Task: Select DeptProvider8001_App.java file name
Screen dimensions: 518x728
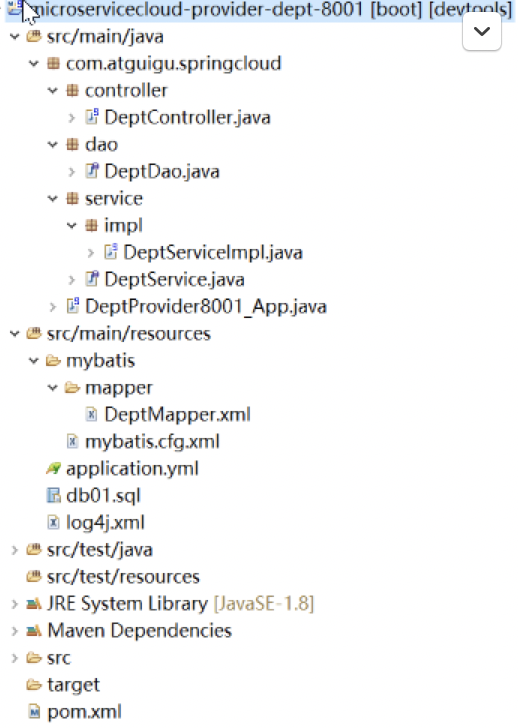Action: (x=206, y=306)
